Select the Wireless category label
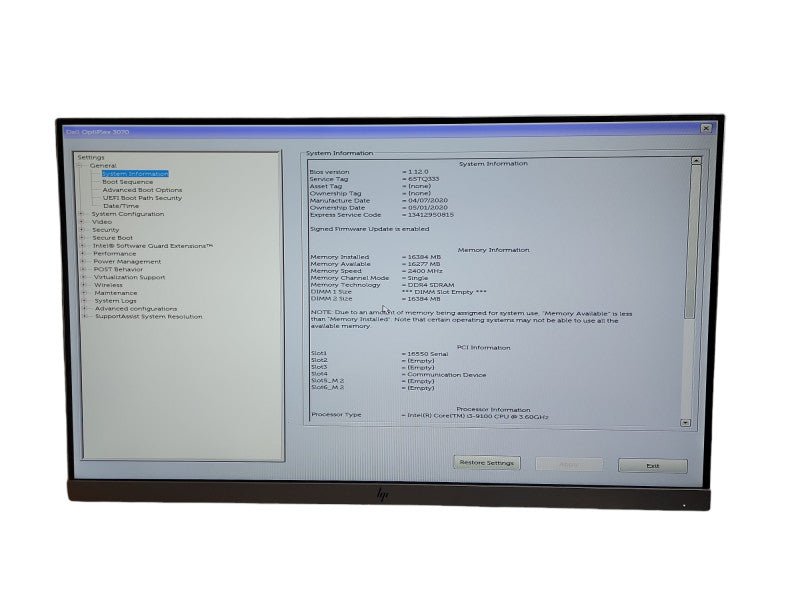800x600 pixels. [x=108, y=285]
